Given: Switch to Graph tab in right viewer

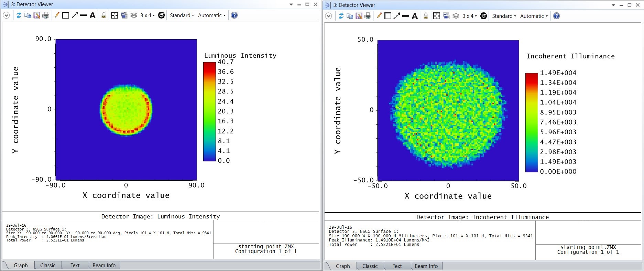Looking at the screenshot, I should pos(343,266).
